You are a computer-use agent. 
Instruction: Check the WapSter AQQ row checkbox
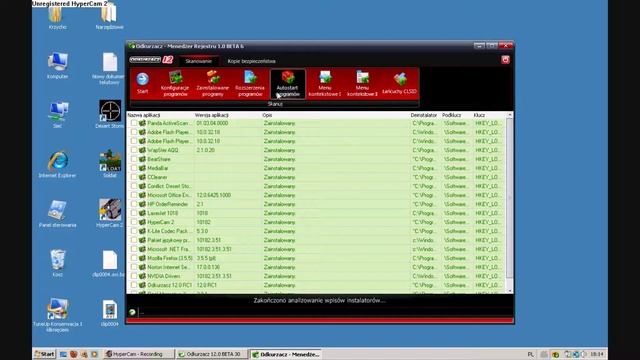[x=134, y=150]
